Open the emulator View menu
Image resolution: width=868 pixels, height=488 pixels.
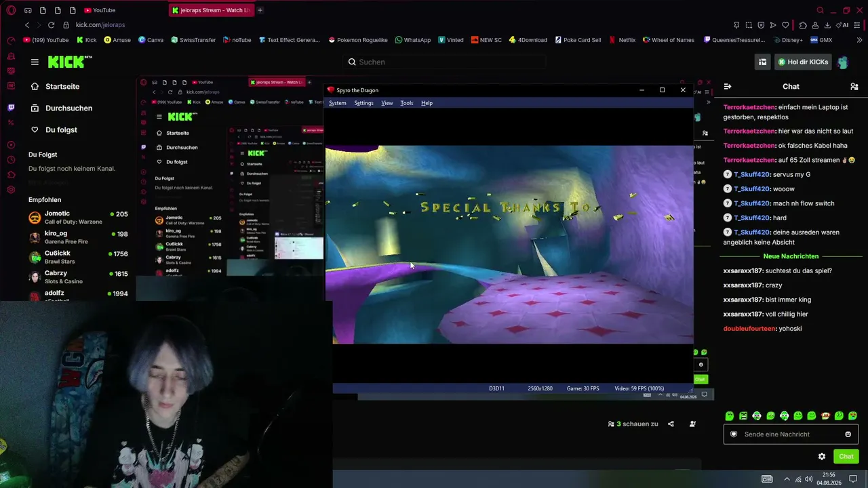[387, 103]
